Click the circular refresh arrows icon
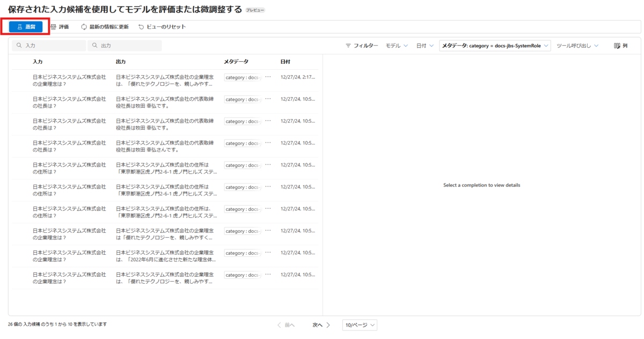Viewport: 644px width, 339px height. (x=84, y=26)
